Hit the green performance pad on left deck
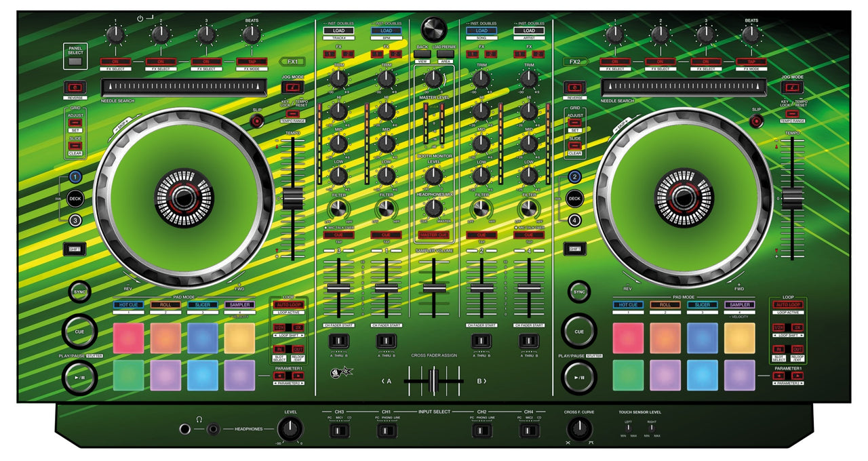 129,375
